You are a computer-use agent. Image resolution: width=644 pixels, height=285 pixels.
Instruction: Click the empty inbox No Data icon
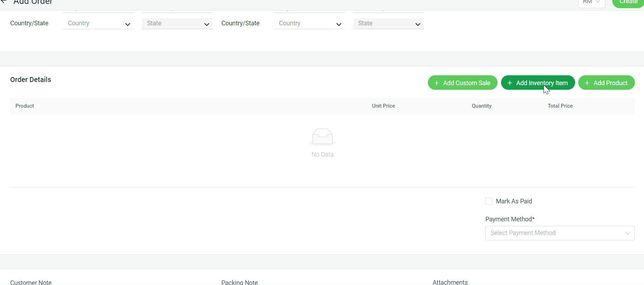(322, 137)
